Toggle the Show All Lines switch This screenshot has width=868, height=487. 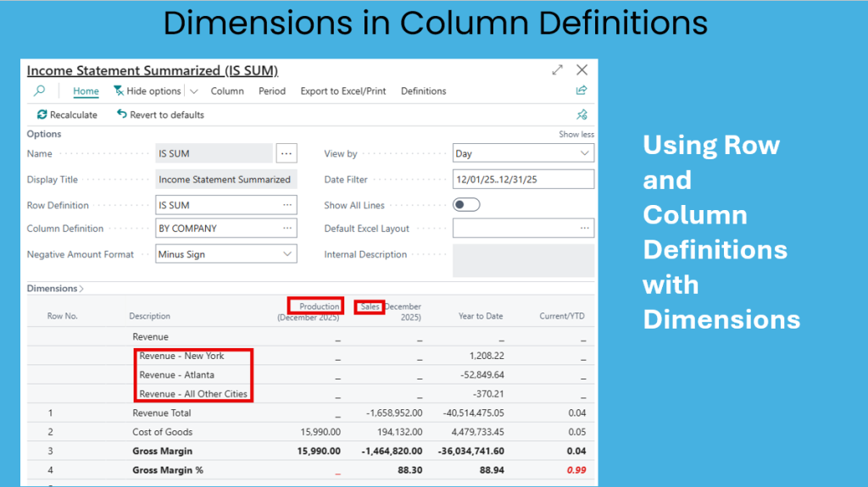[x=466, y=204]
